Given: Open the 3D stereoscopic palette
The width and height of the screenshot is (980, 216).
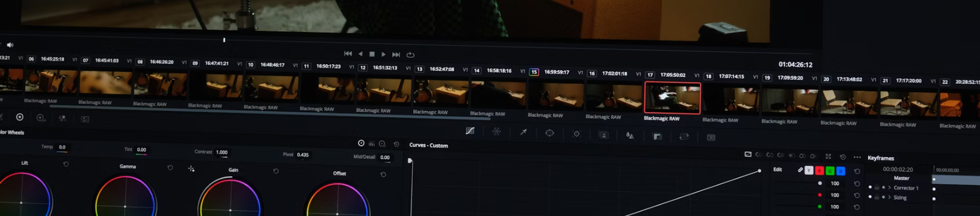Looking at the screenshot, I should tap(711, 138).
